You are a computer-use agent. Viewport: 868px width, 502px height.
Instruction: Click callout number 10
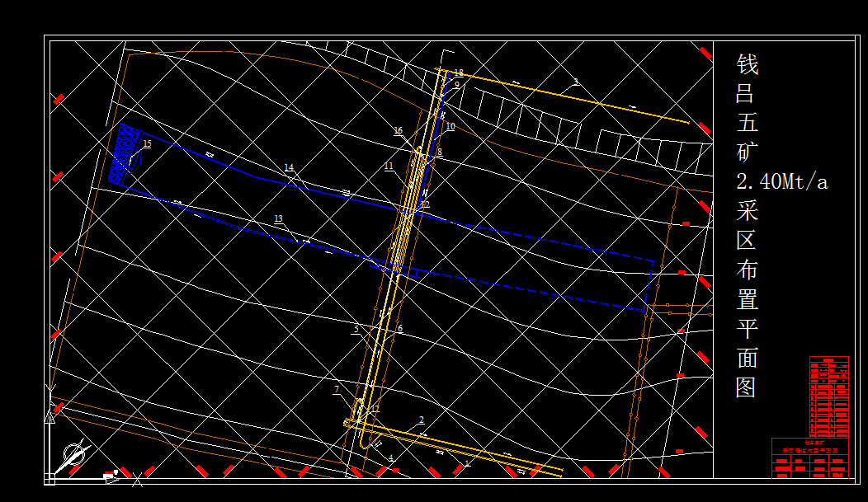450,127
